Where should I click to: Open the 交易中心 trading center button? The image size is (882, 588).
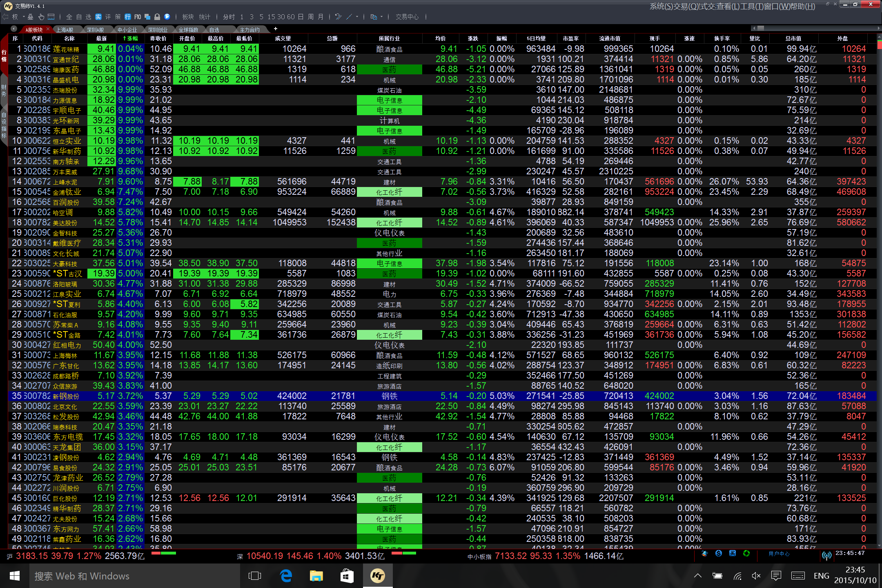point(407,17)
